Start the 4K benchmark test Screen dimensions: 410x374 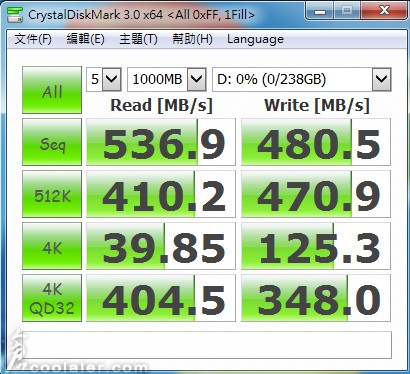pyautogui.click(x=52, y=246)
